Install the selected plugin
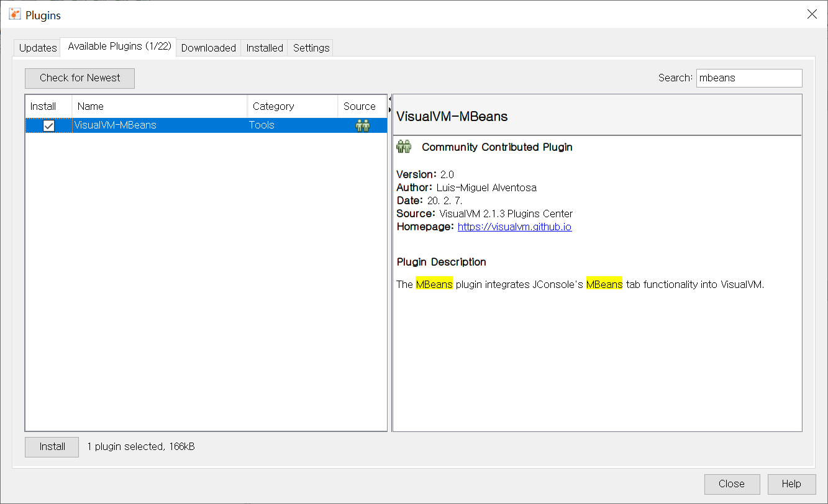828x504 pixels. click(x=52, y=447)
